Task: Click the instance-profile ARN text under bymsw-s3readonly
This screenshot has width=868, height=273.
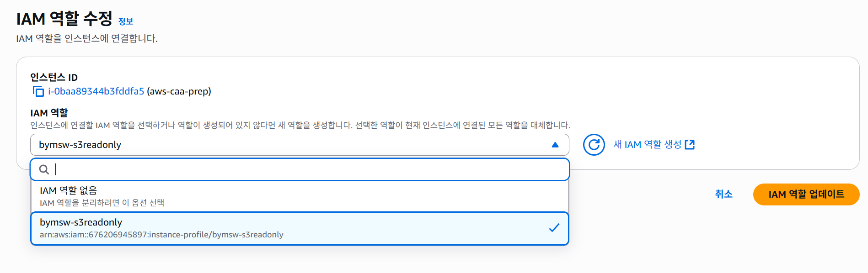Action: (x=161, y=235)
